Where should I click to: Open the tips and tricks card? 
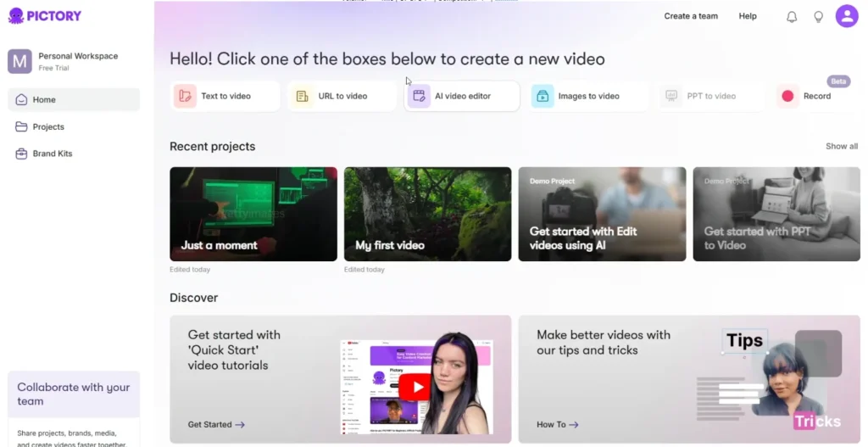(689, 379)
